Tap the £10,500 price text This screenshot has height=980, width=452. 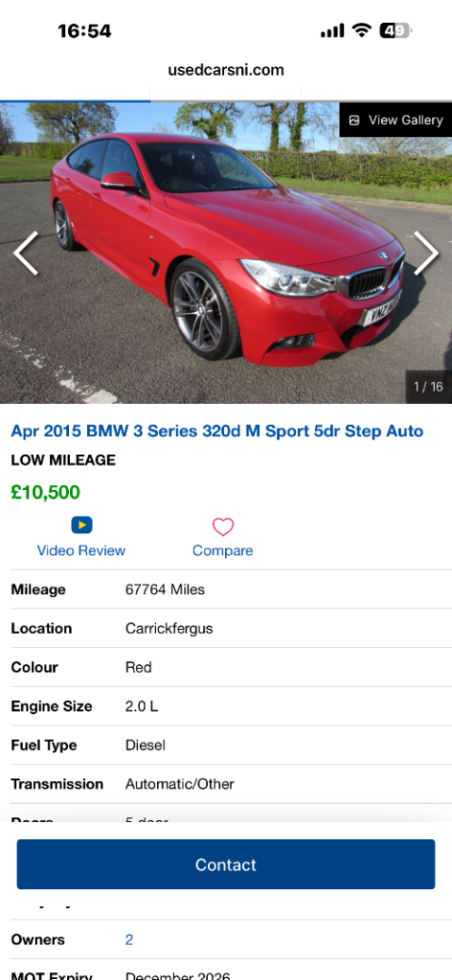tap(46, 493)
